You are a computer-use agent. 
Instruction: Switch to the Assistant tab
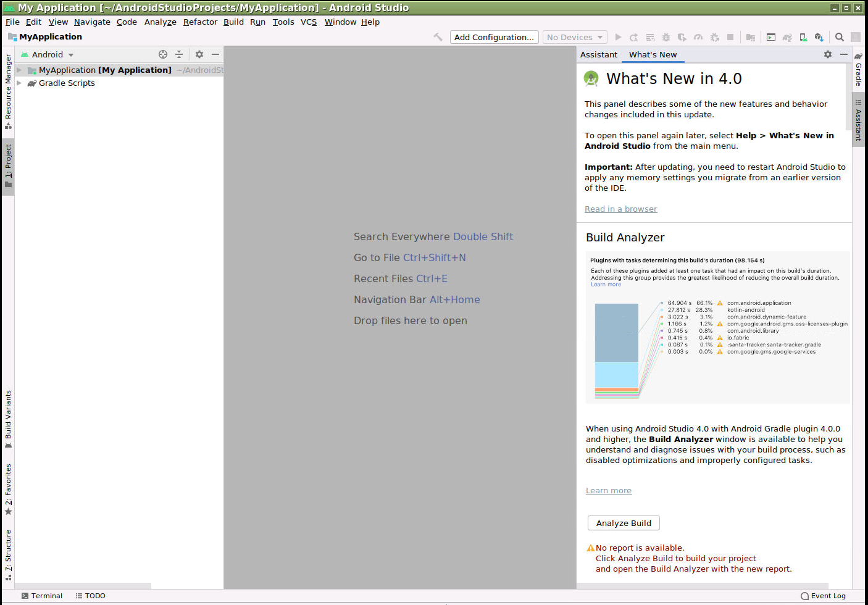[x=599, y=54]
